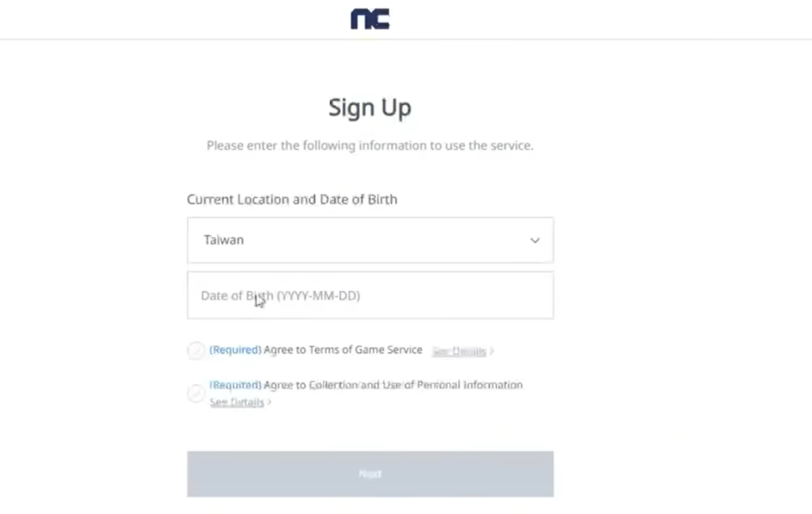Click the word Taiwan in the selector
This screenshot has width=812, height=514.
[224, 240]
